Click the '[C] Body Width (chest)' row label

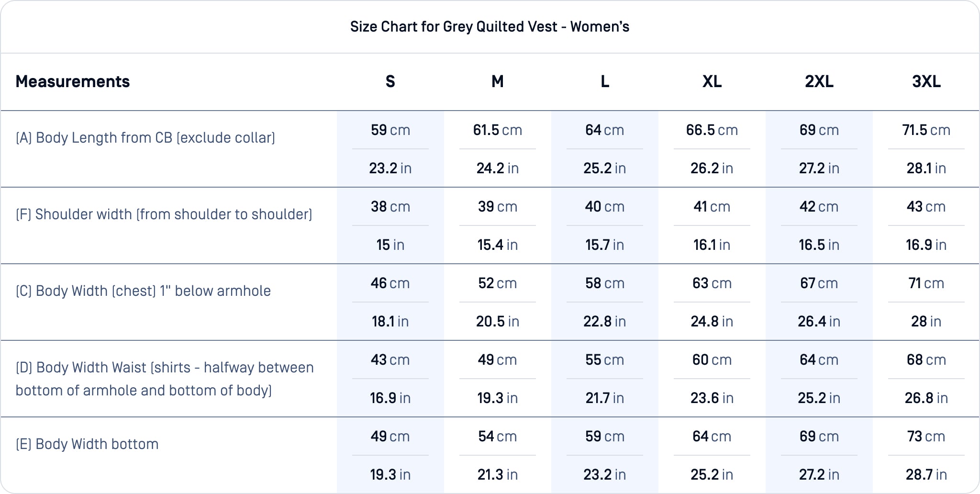[143, 291]
